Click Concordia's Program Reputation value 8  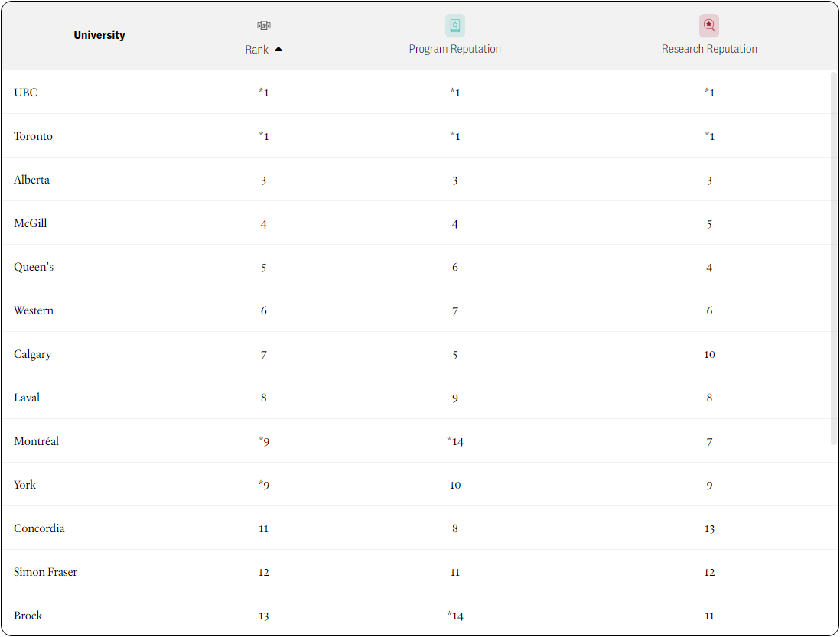click(x=455, y=528)
